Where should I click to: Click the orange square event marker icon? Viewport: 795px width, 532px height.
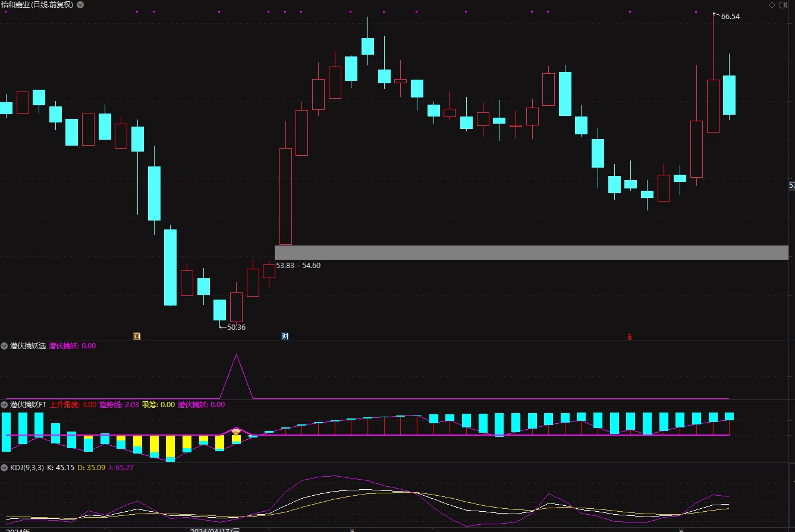pos(137,336)
